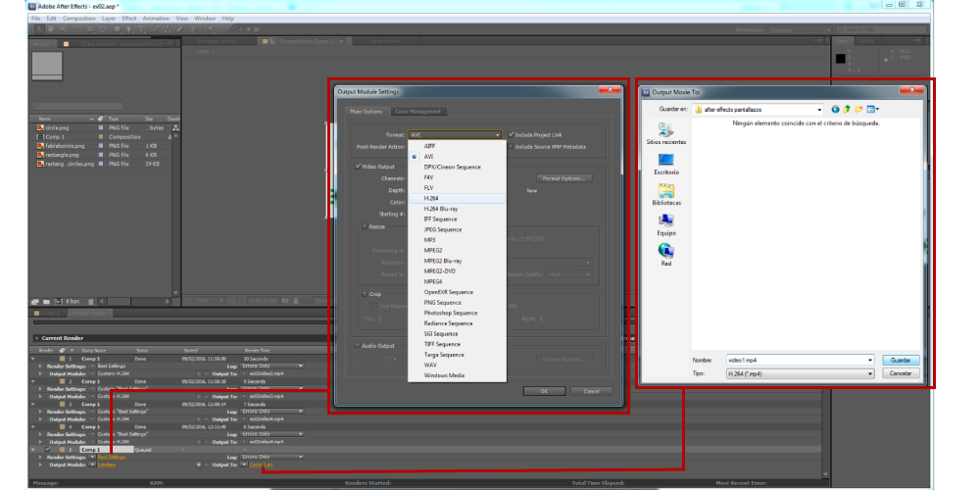
Task: Open view menu icon in save dialog
Action: [x=872, y=110]
